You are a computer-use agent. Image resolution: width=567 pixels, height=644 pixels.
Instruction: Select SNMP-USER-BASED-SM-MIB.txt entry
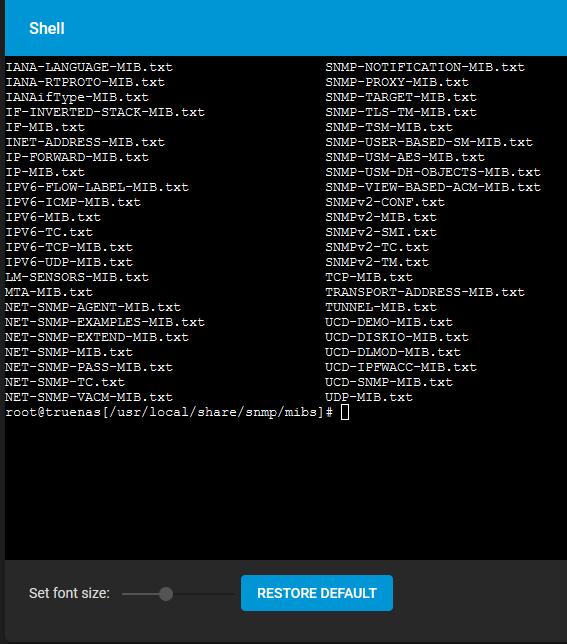[x=429, y=142]
